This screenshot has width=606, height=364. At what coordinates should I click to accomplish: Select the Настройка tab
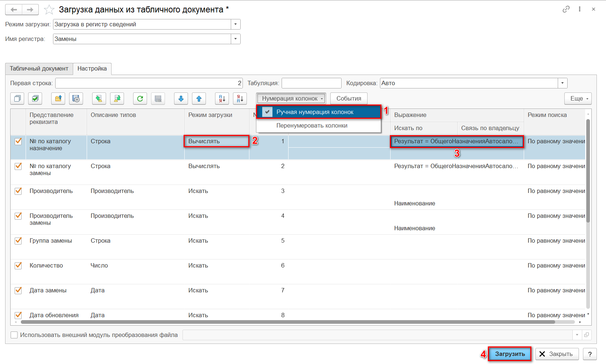click(92, 69)
